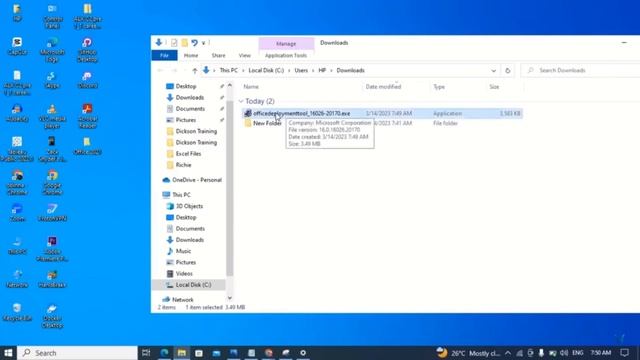Open Customize Quick Access Toolbar dropdown

click(203, 43)
